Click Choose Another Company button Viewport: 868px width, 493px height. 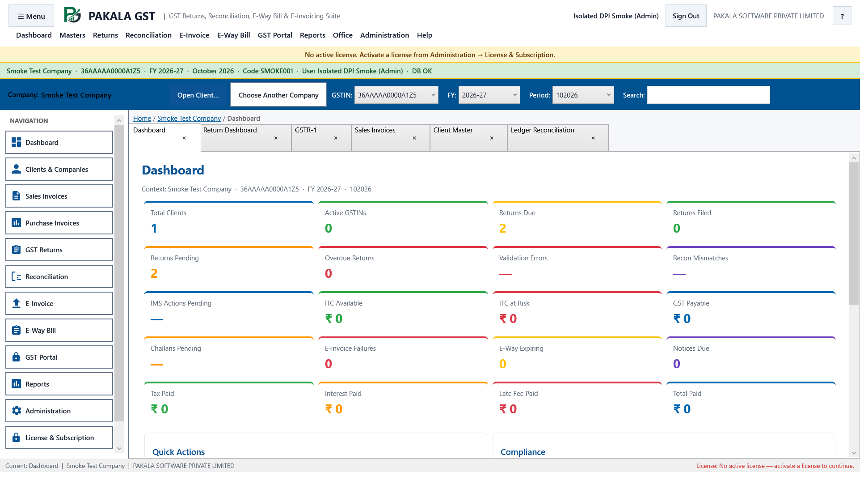[x=278, y=95]
